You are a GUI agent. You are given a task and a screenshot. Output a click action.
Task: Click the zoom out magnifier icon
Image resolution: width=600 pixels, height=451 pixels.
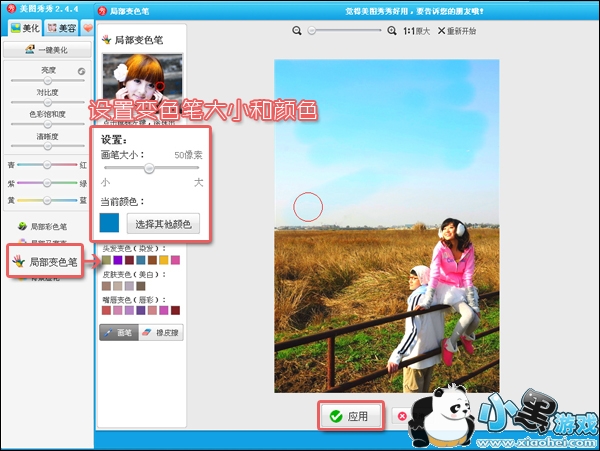(x=297, y=31)
